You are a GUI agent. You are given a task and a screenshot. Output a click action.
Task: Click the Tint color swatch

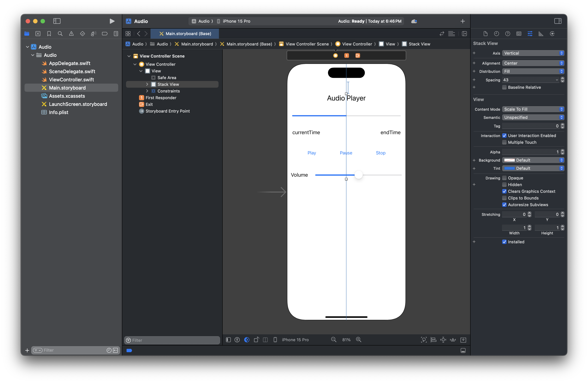point(509,168)
